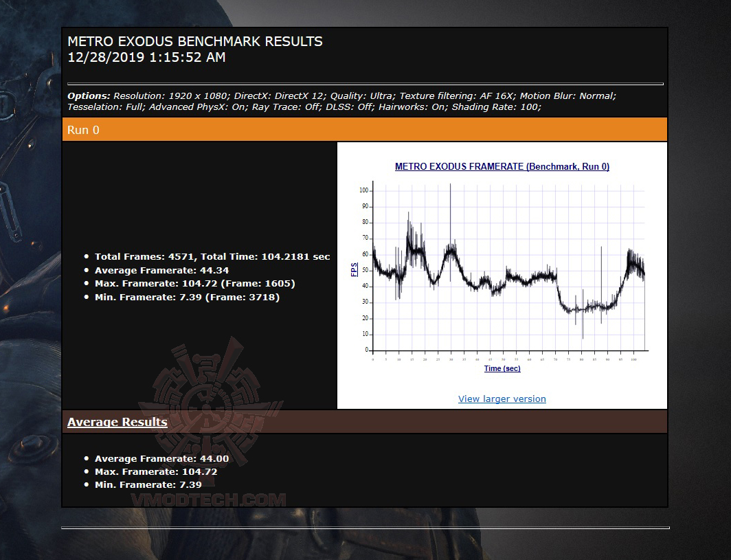The width and height of the screenshot is (731, 560).
Task: Open the 'View larger version' link
Action: pyautogui.click(x=502, y=399)
